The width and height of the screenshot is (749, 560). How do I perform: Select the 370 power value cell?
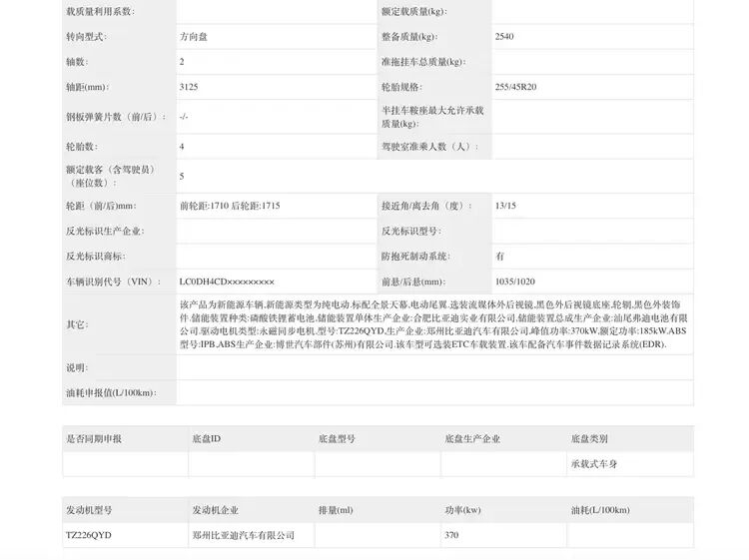(x=451, y=535)
